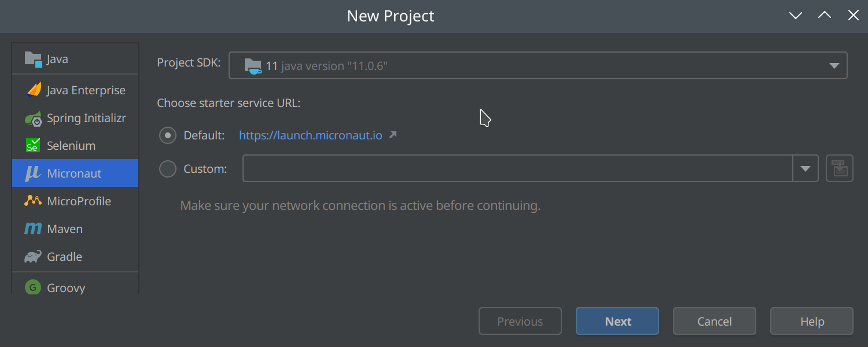868x347 pixels.
Task: Open the launch.micronaut.io link
Action: coord(311,135)
